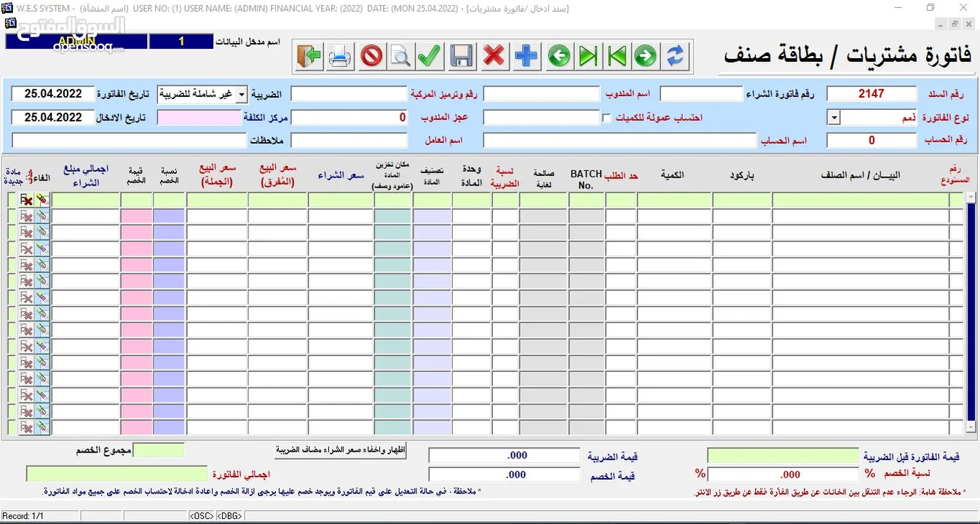The image size is (980, 524).
Task: Click the <DBG> status bar indicator
Action: click(229, 516)
